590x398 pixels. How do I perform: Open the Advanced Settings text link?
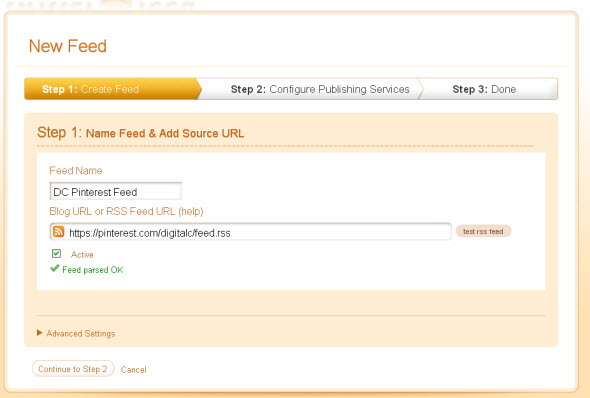pos(81,334)
